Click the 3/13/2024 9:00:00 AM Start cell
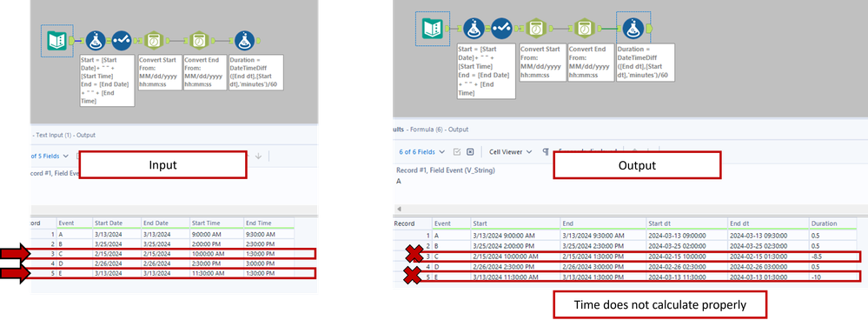Screen dimensions: 868x320 (x=515, y=236)
